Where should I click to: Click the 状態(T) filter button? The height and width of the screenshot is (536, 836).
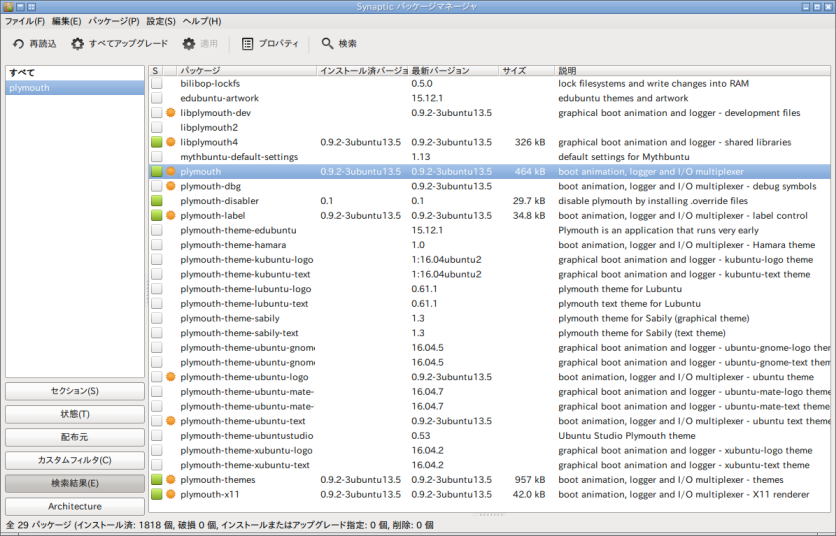click(75, 414)
